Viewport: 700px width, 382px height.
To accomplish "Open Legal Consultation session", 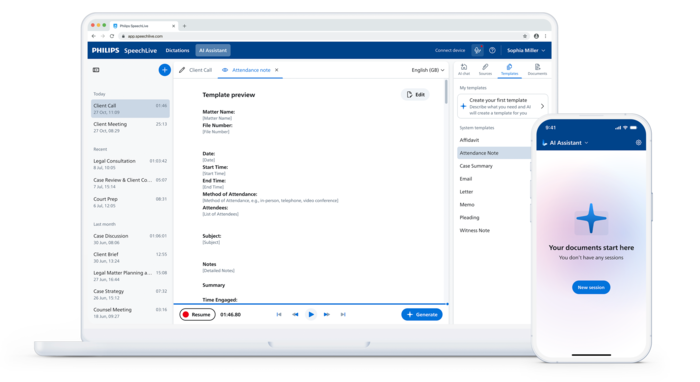I will pyautogui.click(x=130, y=164).
